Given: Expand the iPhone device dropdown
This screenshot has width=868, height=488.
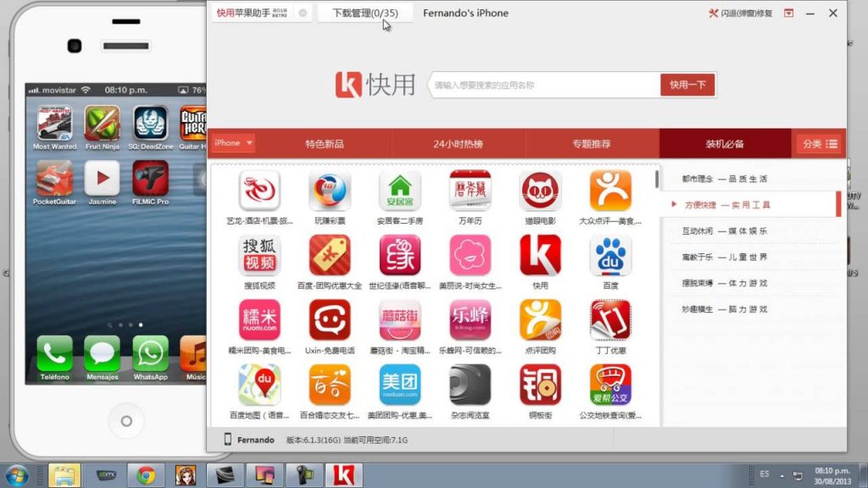Looking at the screenshot, I should click(234, 143).
